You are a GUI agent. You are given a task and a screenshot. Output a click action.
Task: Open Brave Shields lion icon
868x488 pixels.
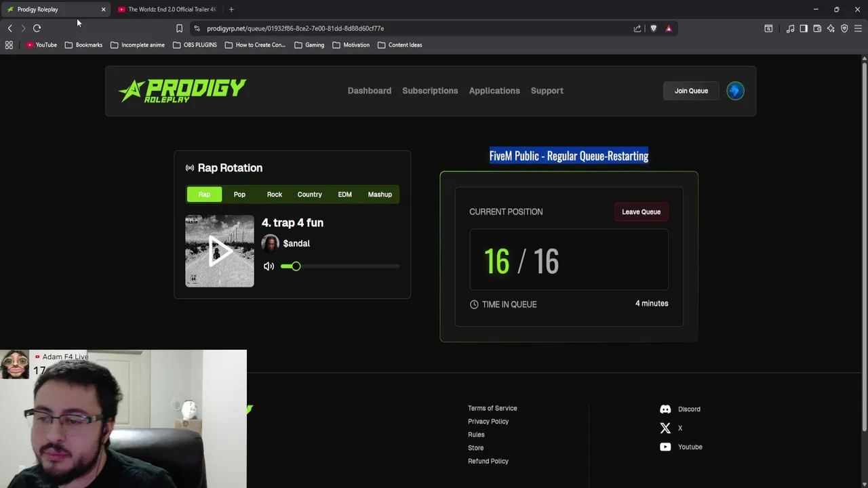[x=654, y=28]
